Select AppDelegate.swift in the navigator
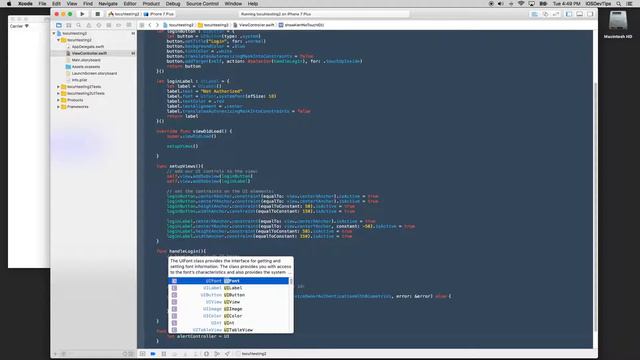 click(87, 47)
